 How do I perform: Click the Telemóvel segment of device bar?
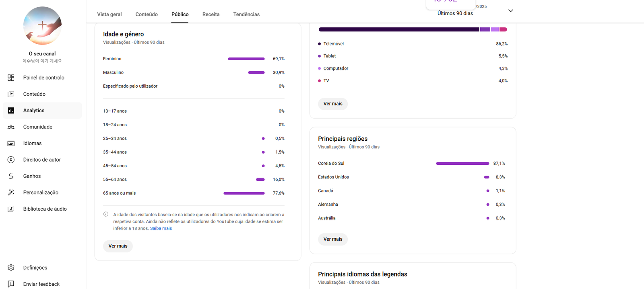pyautogui.click(x=398, y=29)
